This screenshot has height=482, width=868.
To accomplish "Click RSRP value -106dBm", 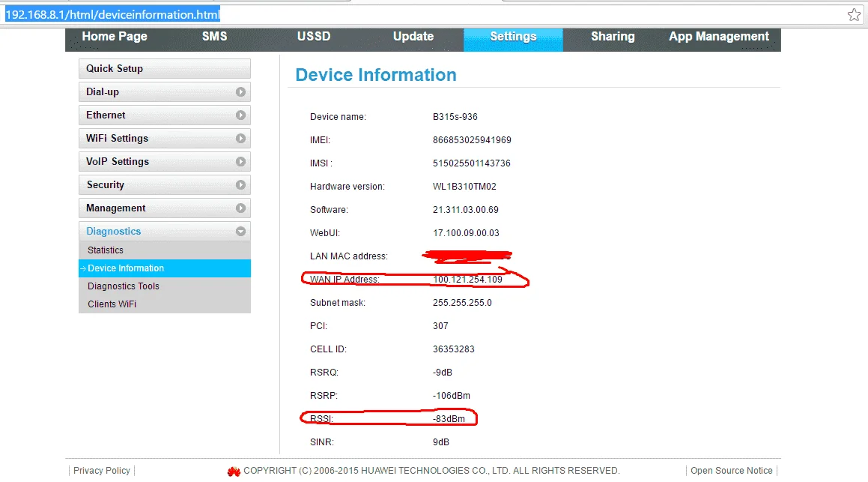I will [x=451, y=396].
